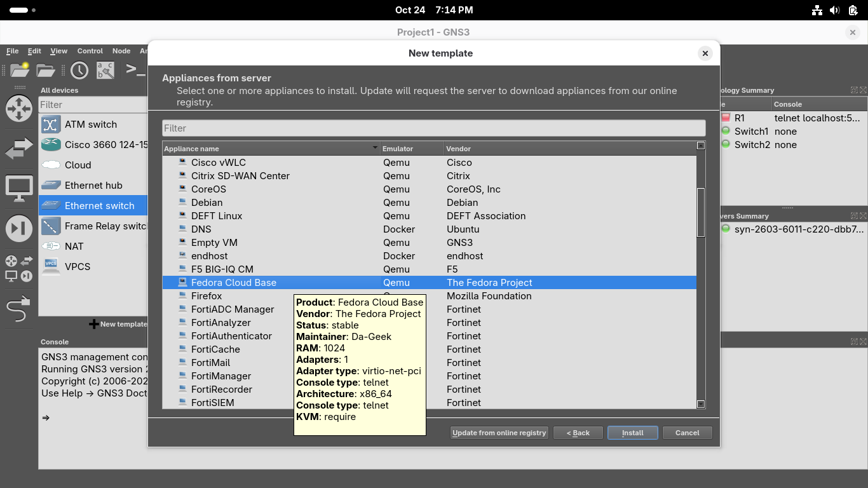The height and width of the screenshot is (488, 868).
Task: Browse security devices icon in sidebar
Action: pyautogui.click(x=19, y=229)
